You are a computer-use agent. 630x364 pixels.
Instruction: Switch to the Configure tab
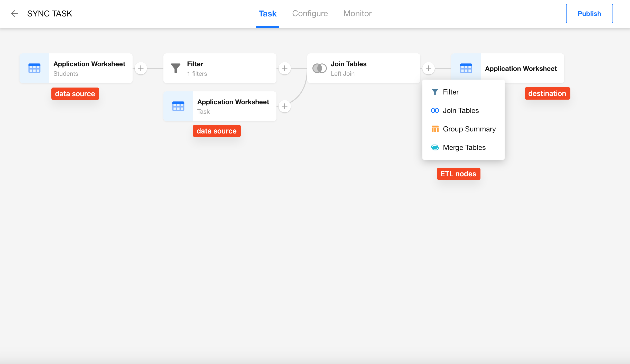pos(310,14)
